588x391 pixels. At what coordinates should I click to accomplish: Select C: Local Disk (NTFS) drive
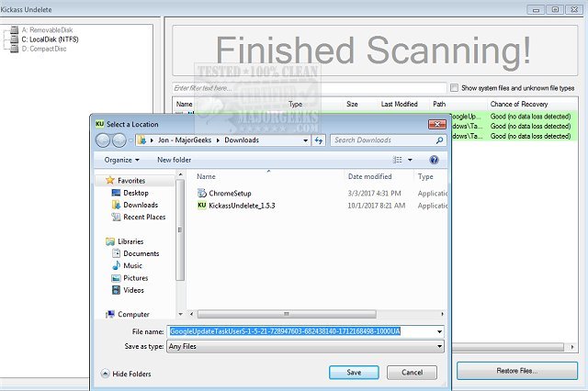50,39
